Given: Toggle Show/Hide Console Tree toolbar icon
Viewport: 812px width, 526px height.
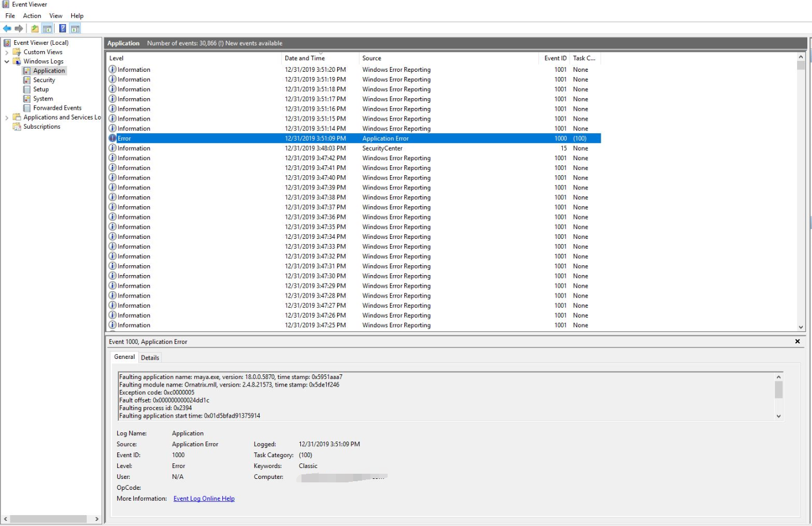Looking at the screenshot, I should pyautogui.click(x=47, y=29).
